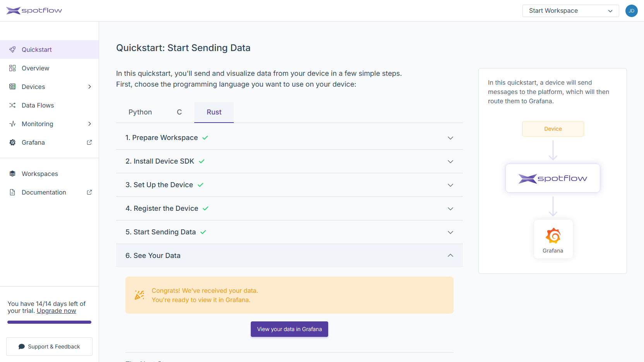644x362 pixels.
Task: Expand step 3 Set Up the Device chevron
Action: coord(450,185)
